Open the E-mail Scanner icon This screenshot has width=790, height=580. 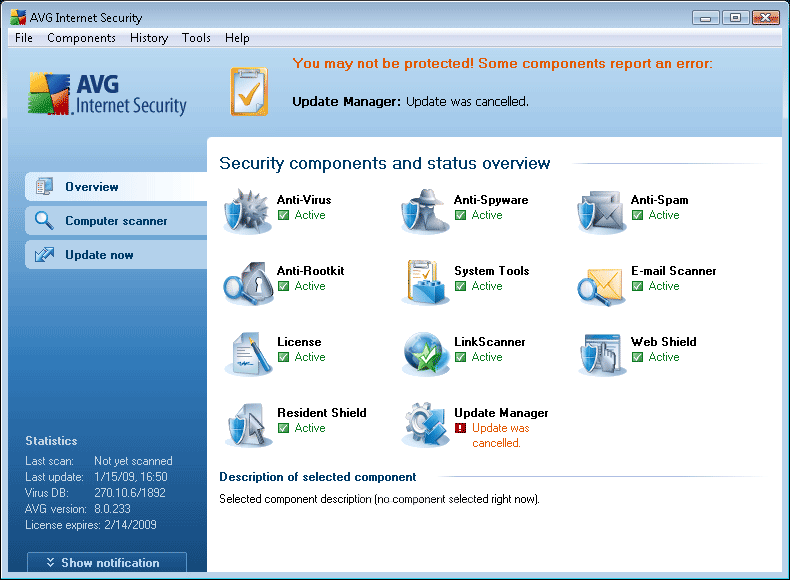(601, 286)
